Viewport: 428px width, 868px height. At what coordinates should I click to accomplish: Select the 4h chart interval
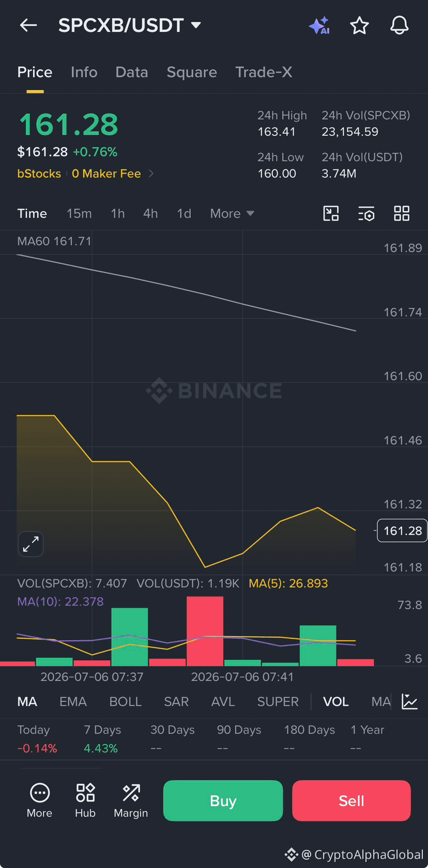click(x=150, y=213)
